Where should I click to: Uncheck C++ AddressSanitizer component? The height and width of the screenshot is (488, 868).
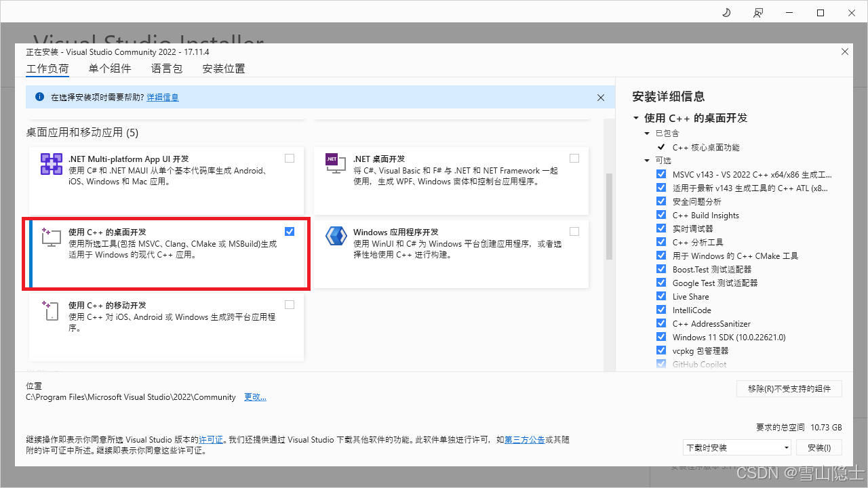click(x=661, y=323)
